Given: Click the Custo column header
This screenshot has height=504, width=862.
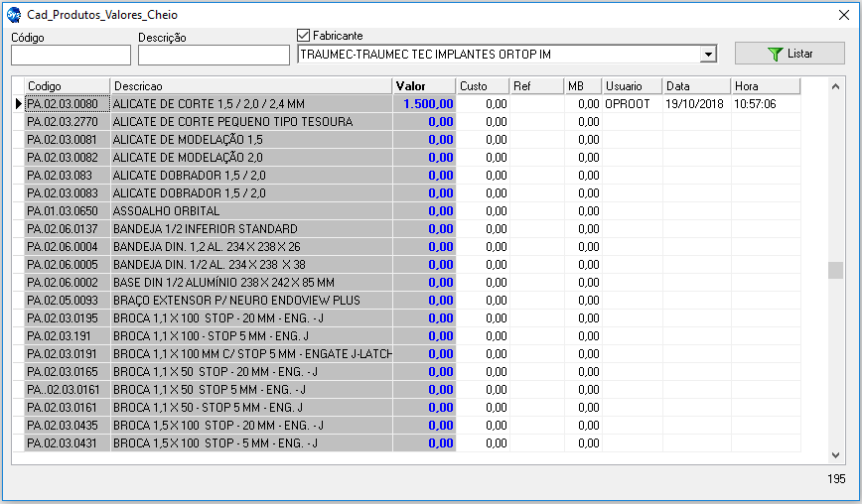Looking at the screenshot, I should pyautogui.click(x=484, y=86).
